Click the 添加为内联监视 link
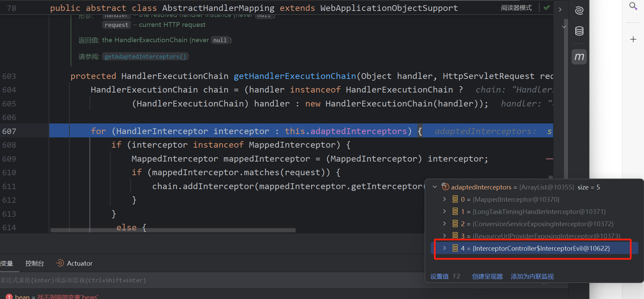644x299 pixels. [x=532, y=276]
